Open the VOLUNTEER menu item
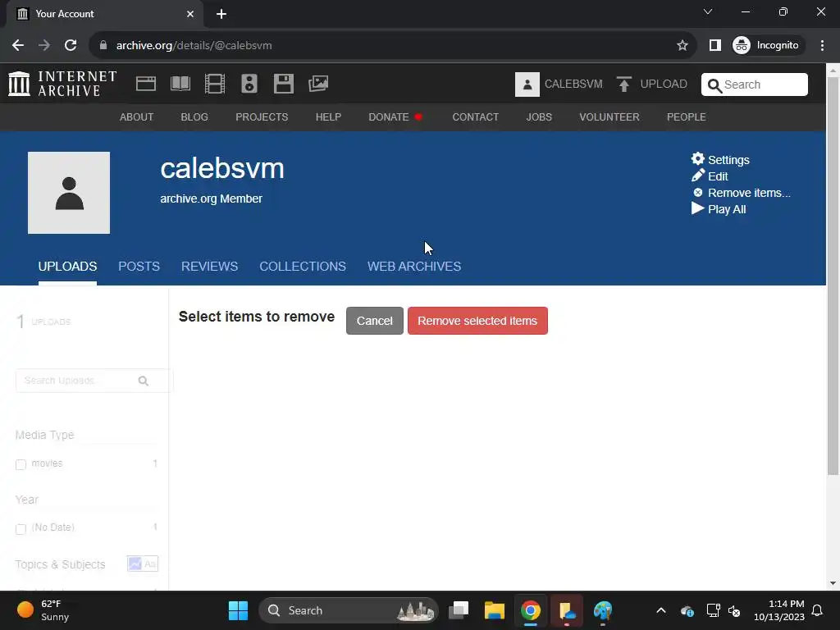The image size is (840, 630). pyautogui.click(x=609, y=116)
